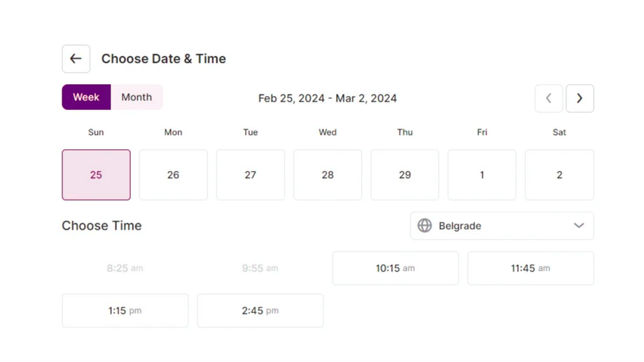Image resolution: width=644 pixels, height=362 pixels.
Task: Book the 10:15 am time slot
Action: [x=395, y=268]
